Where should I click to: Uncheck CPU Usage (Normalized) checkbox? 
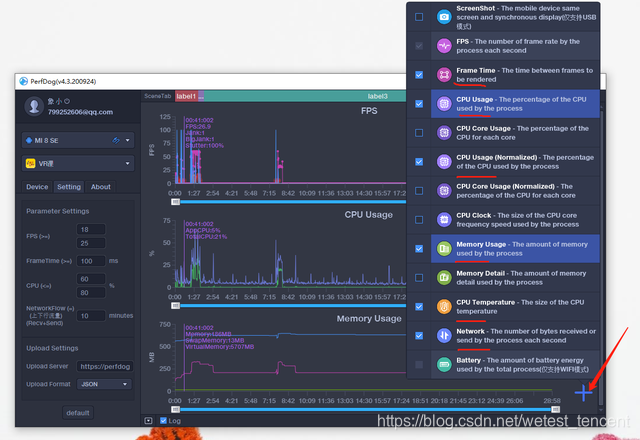click(x=419, y=162)
